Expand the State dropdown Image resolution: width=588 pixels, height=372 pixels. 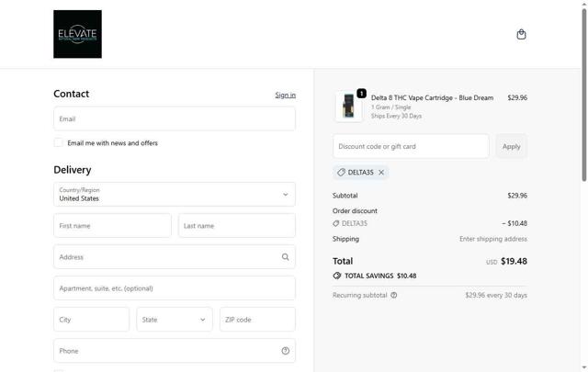[x=175, y=320]
